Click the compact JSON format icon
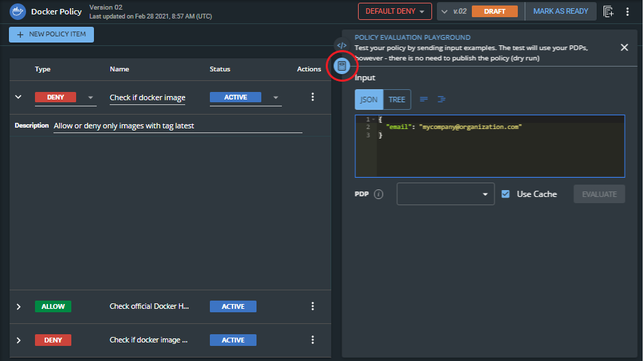Image resolution: width=644 pixels, height=361 pixels. [424, 99]
